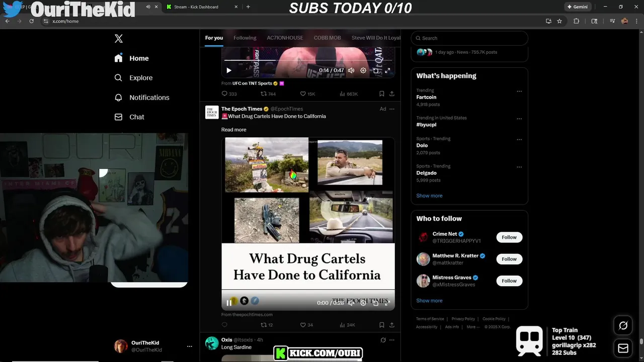
Task: Mute the Epoch Times video
Action: [x=351, y=303]
